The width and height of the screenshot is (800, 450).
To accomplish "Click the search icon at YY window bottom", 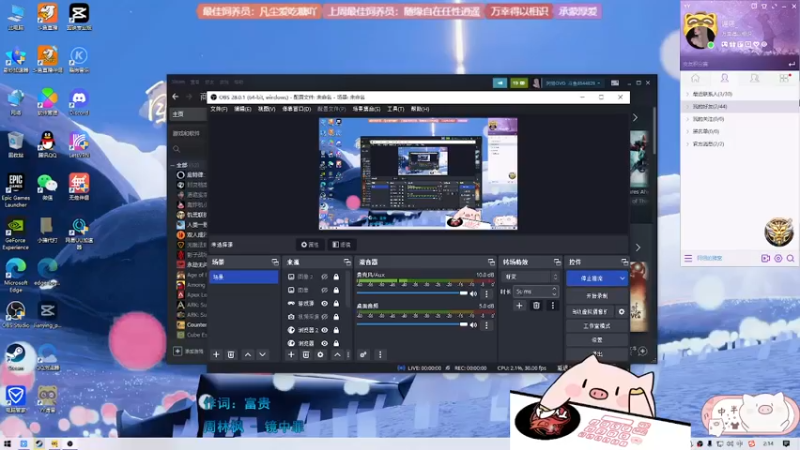I will 790,259.
